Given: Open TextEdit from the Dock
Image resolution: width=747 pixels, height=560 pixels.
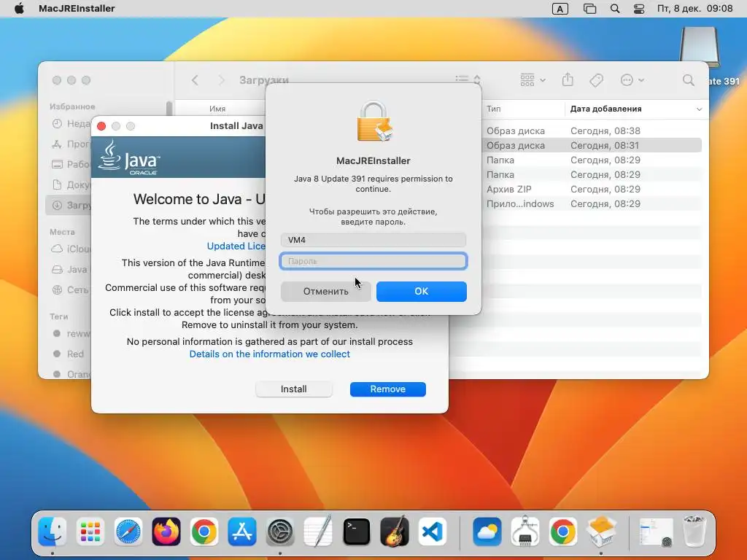Looking at the screenshot, I should (x=318, y=532).
